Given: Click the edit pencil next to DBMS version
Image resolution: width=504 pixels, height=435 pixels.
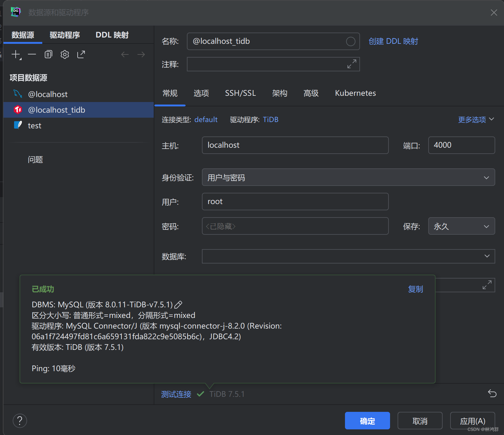Looking at the screenshot, I should 178,304.
